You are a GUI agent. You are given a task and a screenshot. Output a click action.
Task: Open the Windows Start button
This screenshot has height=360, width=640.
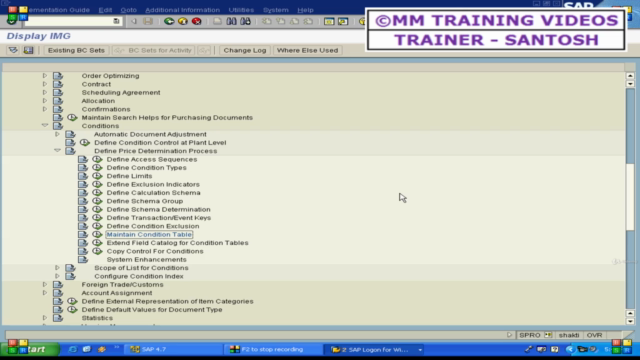pos(30,349)
